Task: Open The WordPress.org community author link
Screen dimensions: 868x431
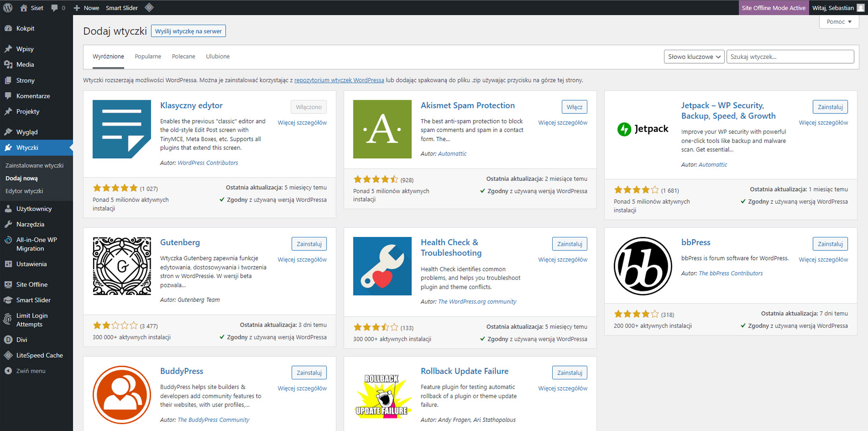Action: point(477,302)
